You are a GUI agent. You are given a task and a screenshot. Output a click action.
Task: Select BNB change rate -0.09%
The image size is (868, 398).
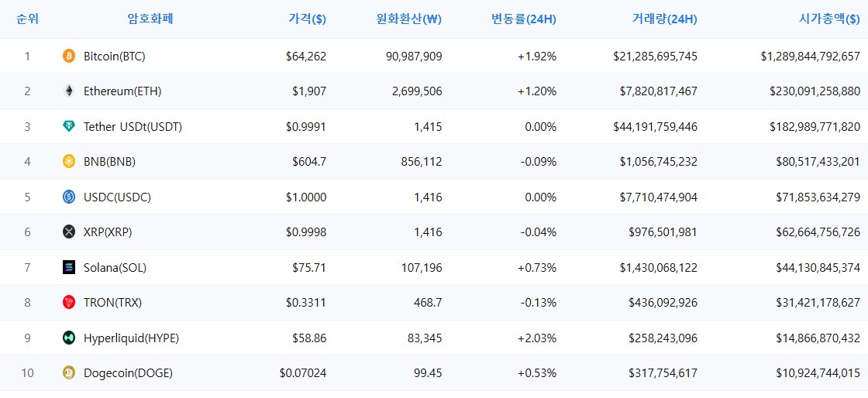click(x=539, y=161)
